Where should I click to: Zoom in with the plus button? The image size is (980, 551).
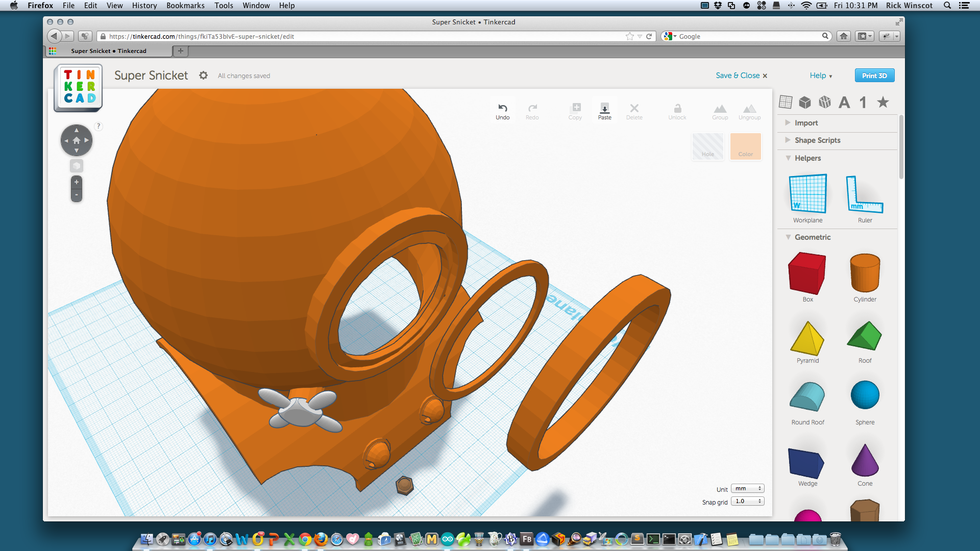point(77,182)
